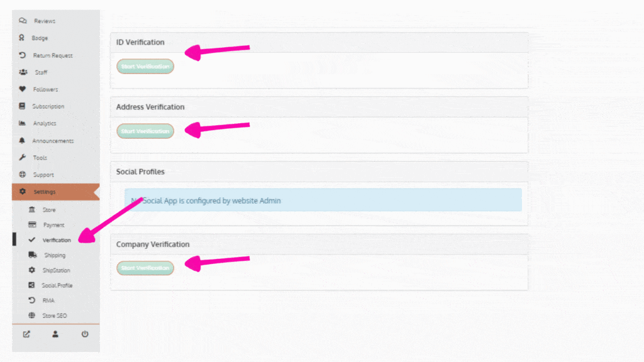Screen dimensions: 644x362
Task: Click the external link icon in sidebar footer
Action: 26,334
